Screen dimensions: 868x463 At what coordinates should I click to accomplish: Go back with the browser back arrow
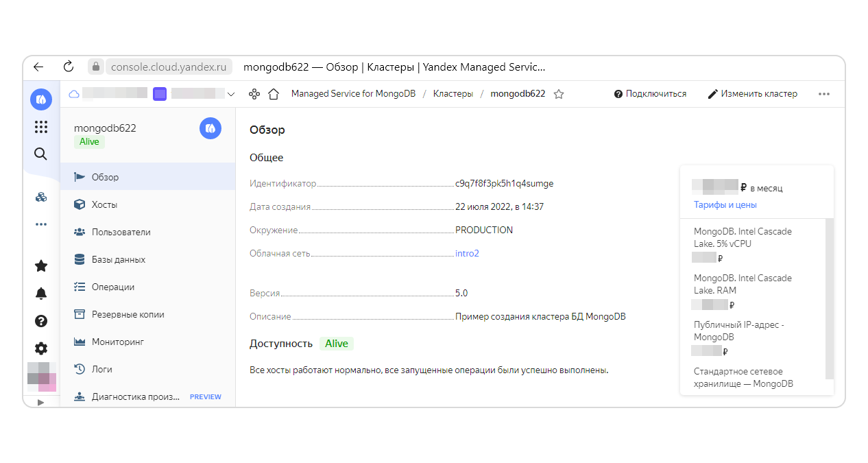coord(38,67)
